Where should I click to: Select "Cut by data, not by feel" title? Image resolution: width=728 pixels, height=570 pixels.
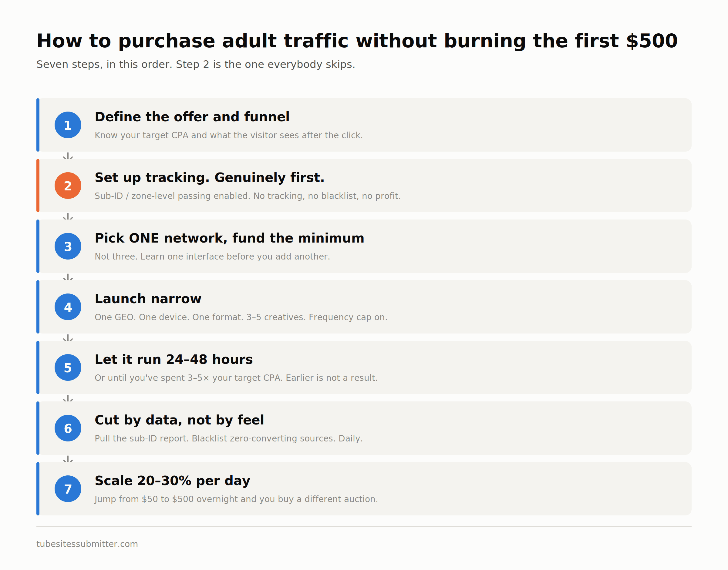[179, 420]
